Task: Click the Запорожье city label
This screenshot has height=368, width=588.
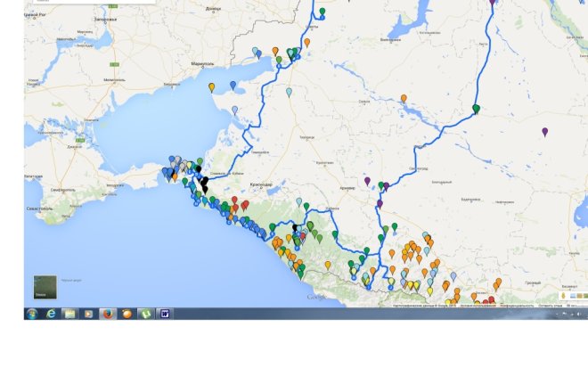Action: [x=105, y=19]
